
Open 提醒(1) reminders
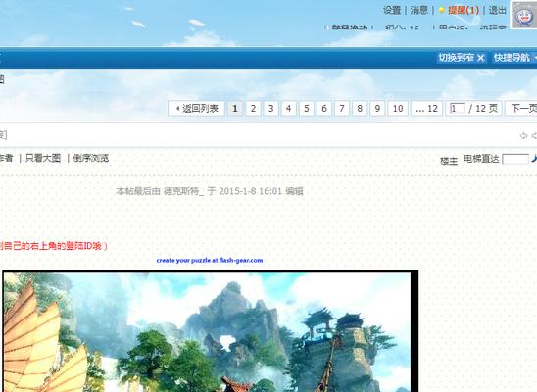[464, 10]
